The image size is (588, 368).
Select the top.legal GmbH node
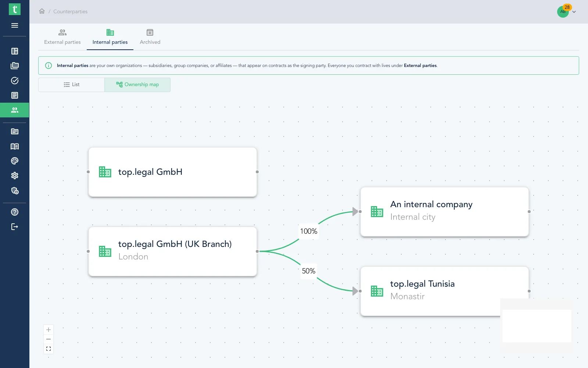click(x=173, y=172)
